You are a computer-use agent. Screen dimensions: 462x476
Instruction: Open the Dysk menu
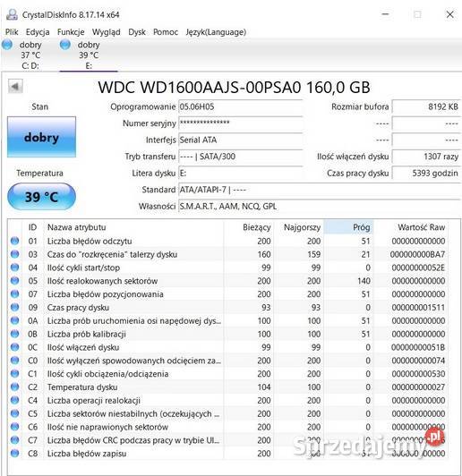(x=137, y=32)
